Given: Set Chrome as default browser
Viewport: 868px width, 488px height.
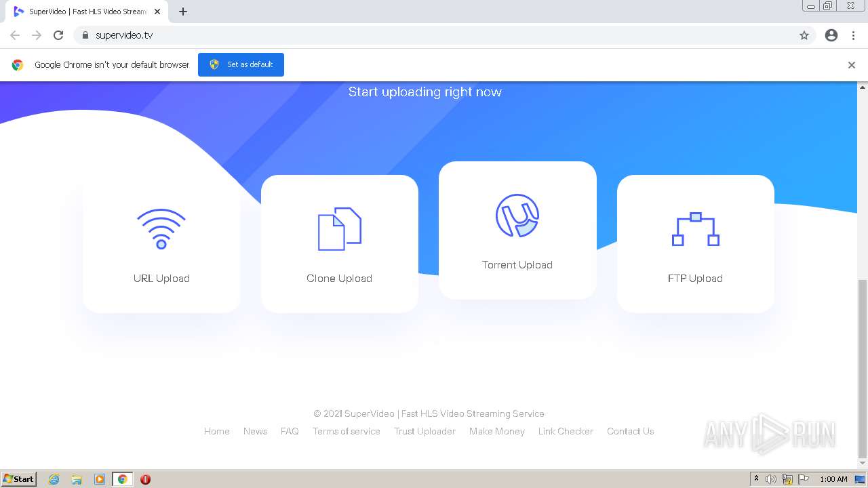Looking at the screenshot, I should 241,64.
